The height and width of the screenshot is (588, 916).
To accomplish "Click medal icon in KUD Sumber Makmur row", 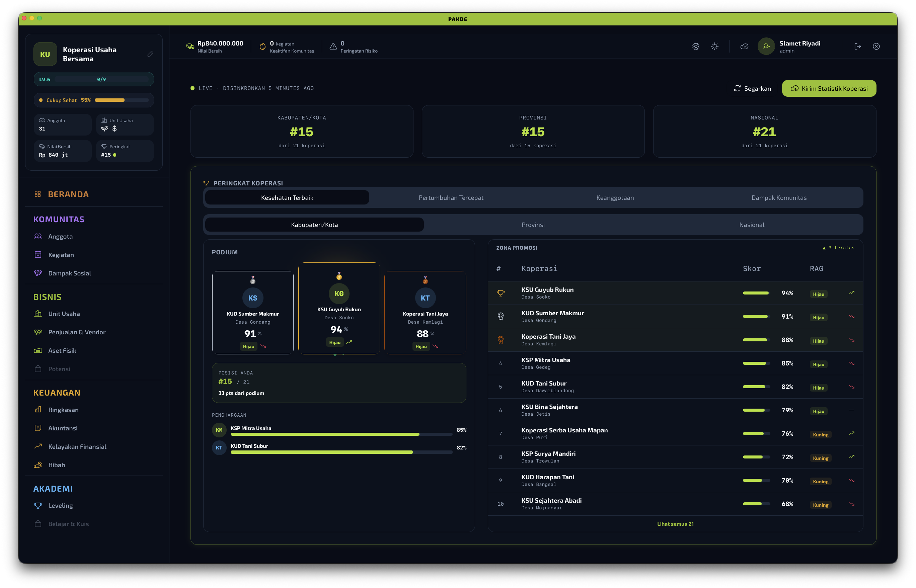I will [501, 317].
